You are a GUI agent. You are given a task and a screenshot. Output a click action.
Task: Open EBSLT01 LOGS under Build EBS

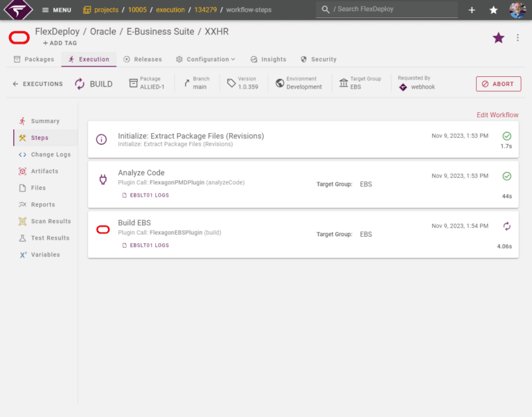click(x=145, y=245)
